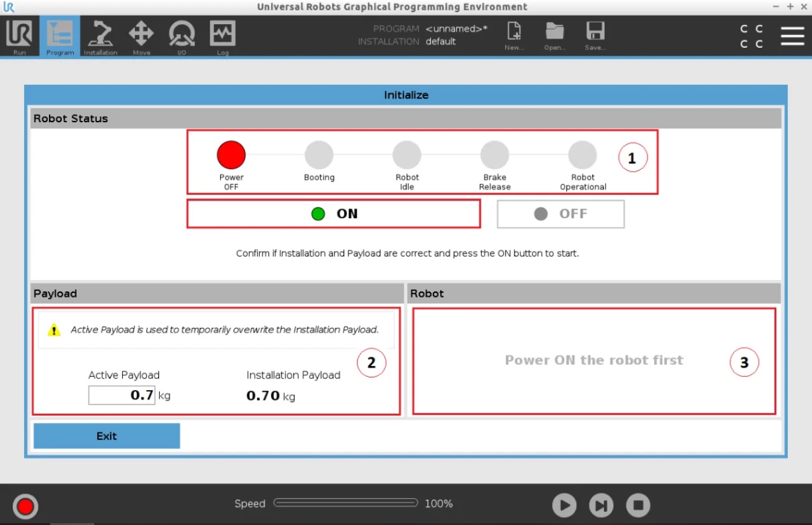812x525 pixels.
Task: Click the installation name default
Action: click(x=441, y=41)
